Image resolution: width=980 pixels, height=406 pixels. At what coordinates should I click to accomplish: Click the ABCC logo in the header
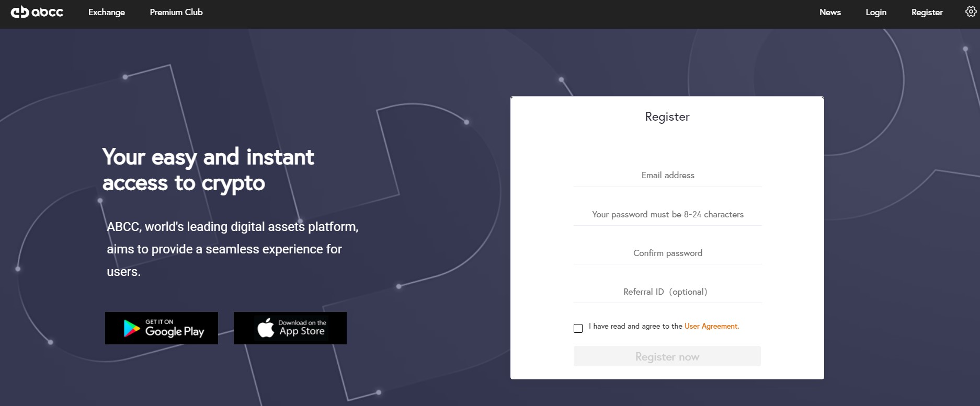tap(37, 12)
